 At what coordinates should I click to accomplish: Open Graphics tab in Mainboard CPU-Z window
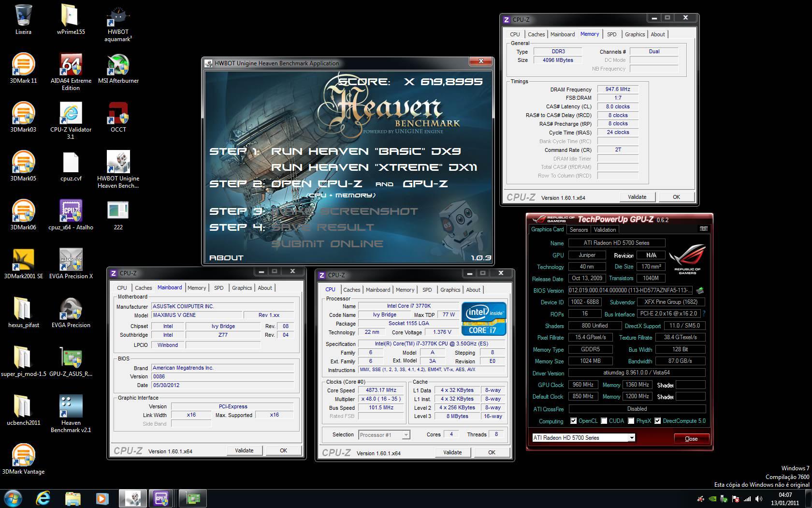[242, 288]
